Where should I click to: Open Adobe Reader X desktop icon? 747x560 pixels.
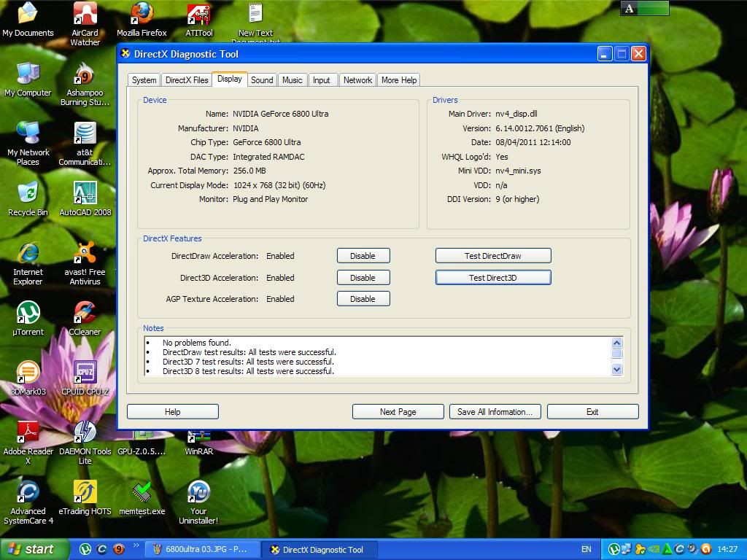pyautogui.click(x=28, y=443)
